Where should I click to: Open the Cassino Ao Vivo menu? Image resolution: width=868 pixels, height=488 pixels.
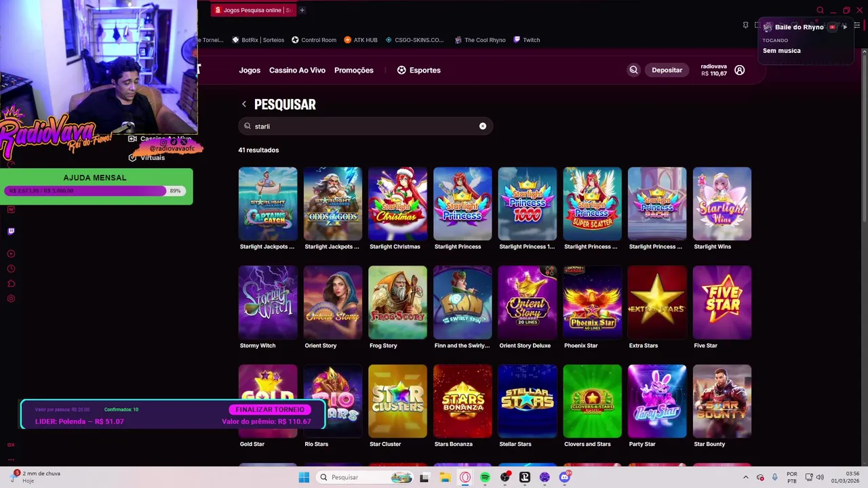point(297,70)
